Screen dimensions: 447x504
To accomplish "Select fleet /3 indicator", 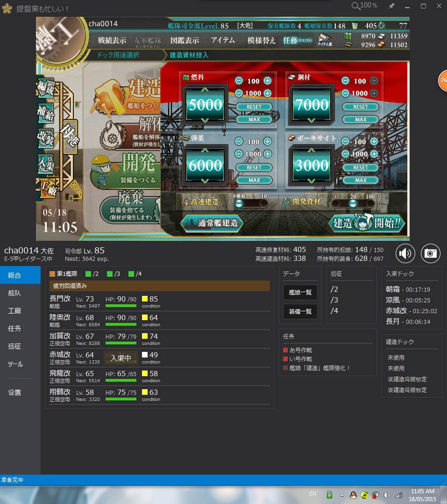I will (x=114, y=274).
